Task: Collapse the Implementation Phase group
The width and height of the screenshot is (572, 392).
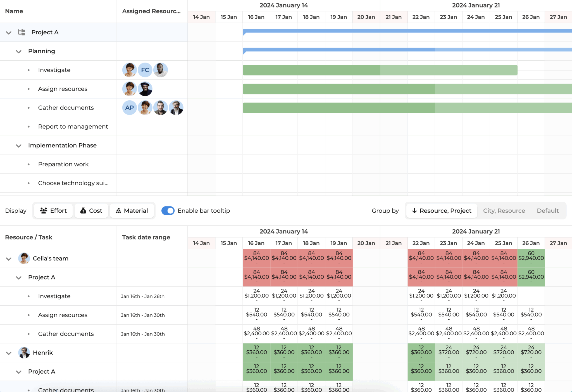Action: (19, 146)
